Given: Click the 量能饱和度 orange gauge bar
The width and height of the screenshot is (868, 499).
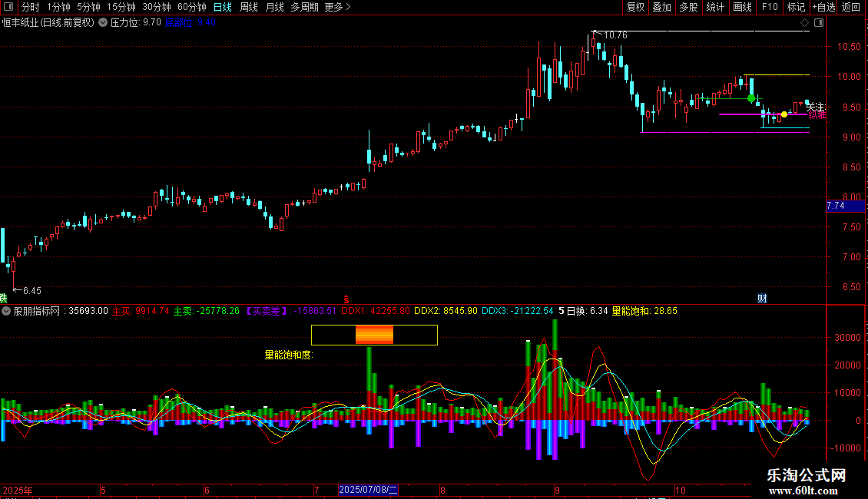Looking at the screenshot, I should coord(374,335).
